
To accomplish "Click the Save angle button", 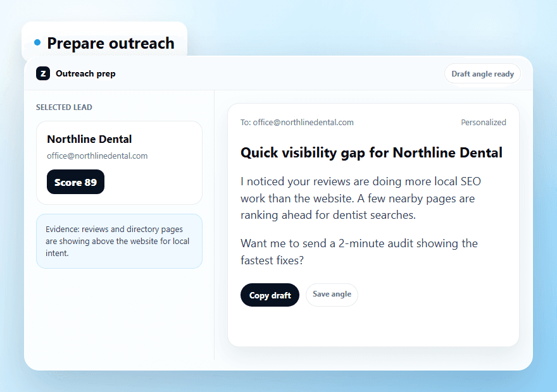I will pos(332,295).
